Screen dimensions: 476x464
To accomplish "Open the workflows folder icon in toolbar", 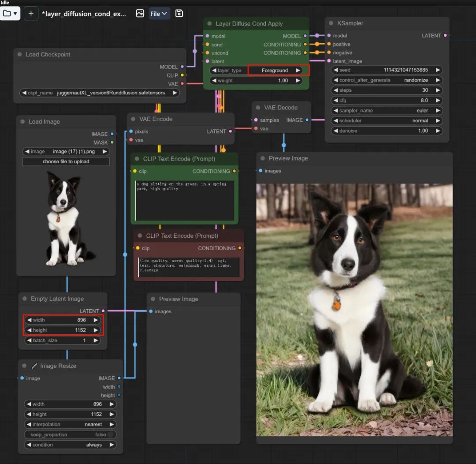I will pos(10,13).
